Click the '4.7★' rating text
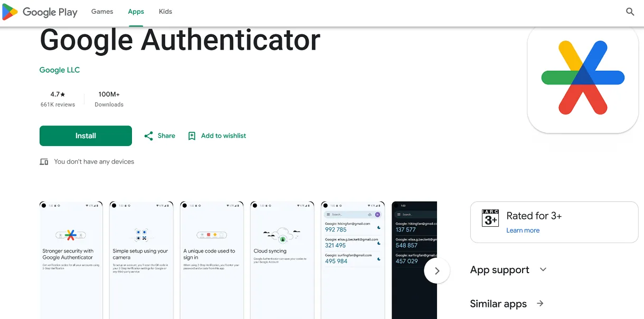 [58, 94]
